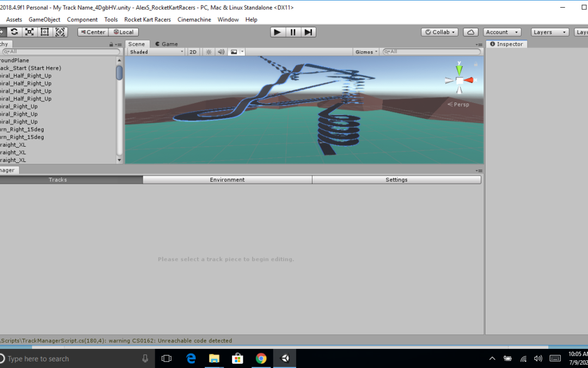This screenshot has height=368, width=588.
Task: Select the combined Transform tool
Action: coord(60,32)
